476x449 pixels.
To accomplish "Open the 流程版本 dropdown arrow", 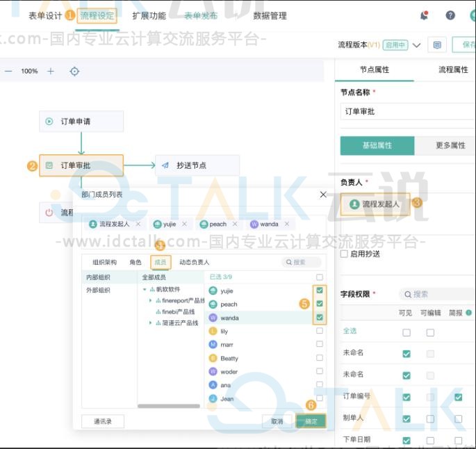I will point(417,45).
